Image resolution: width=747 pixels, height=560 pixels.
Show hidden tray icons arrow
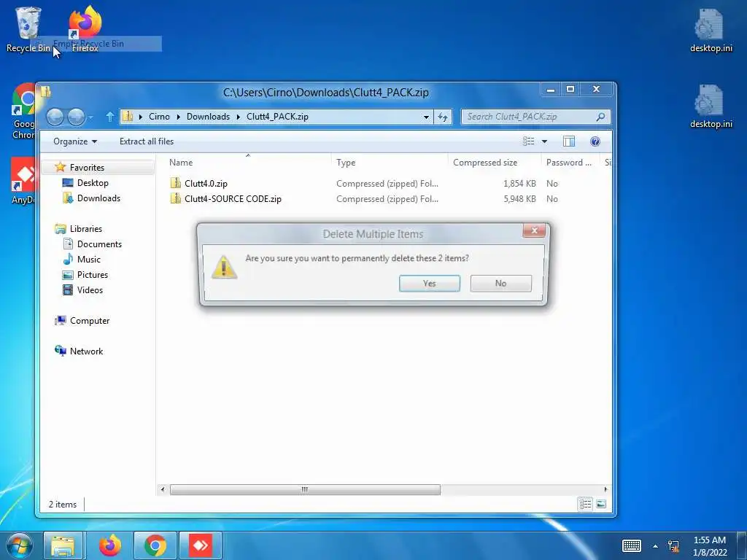pos(656,546)
